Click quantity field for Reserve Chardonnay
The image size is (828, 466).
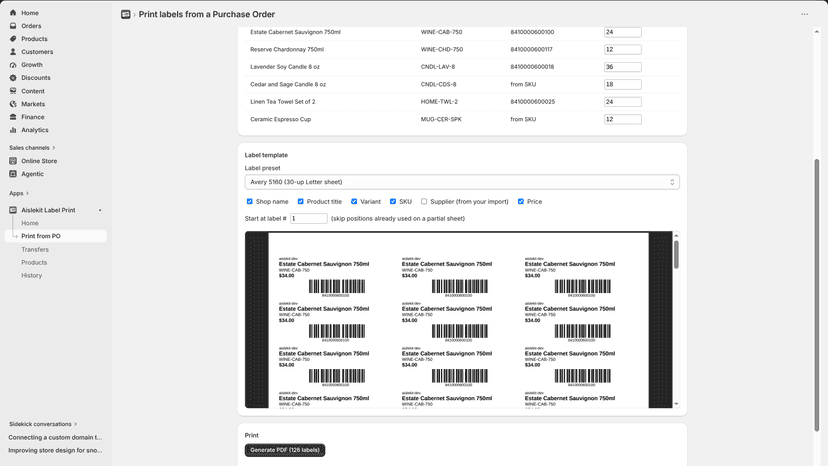tap(623, 50)
